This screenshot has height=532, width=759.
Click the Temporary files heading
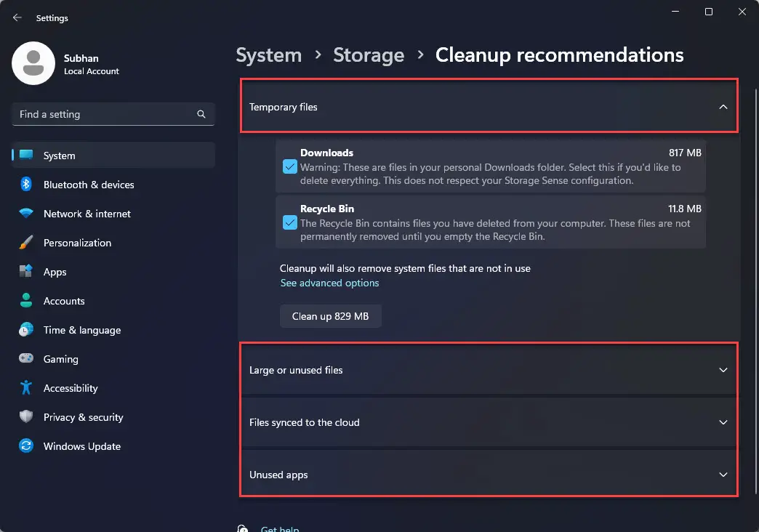(284, 107)
